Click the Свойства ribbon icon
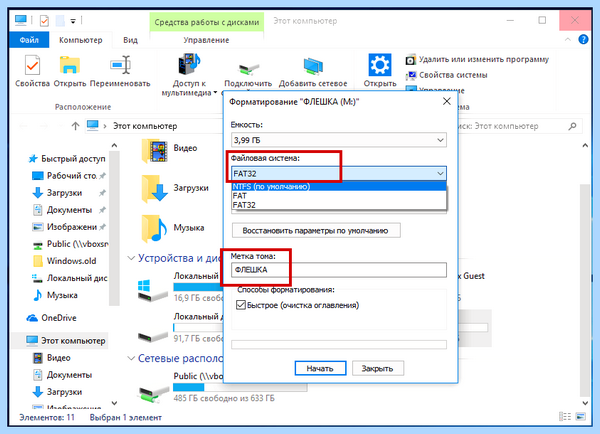Viewport: 600px width, 434px height. (33, 65)
